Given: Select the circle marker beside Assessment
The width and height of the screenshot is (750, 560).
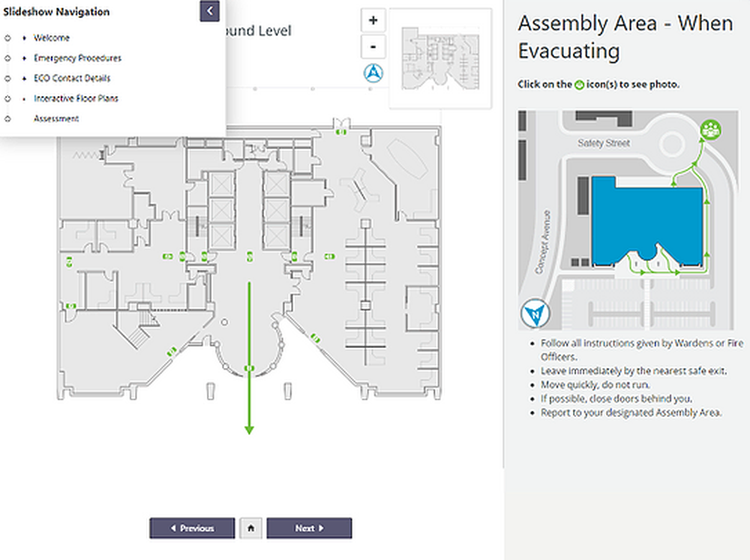Looking at the screenshot, I should 7,118.
